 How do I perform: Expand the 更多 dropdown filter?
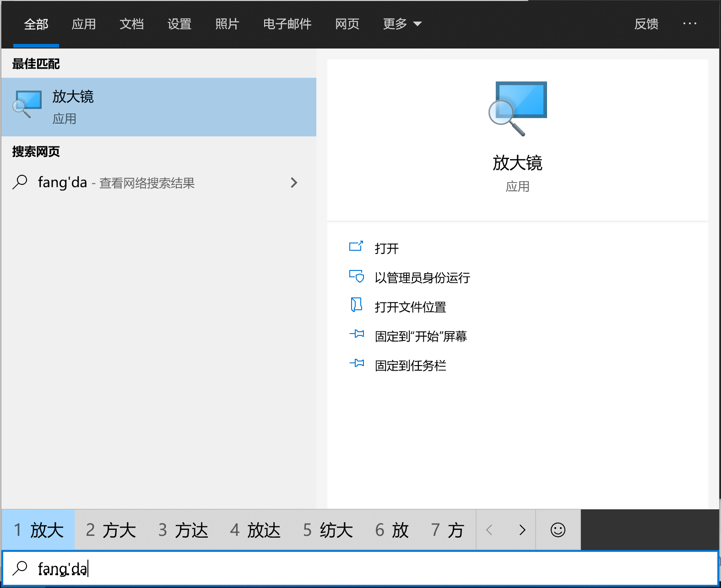402,24
